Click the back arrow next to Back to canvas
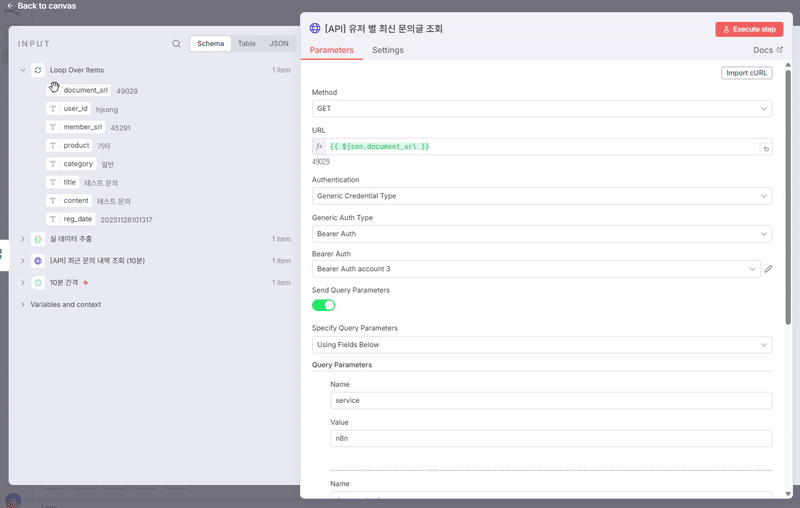Screen dimensions: 800x508 [10, 6]
